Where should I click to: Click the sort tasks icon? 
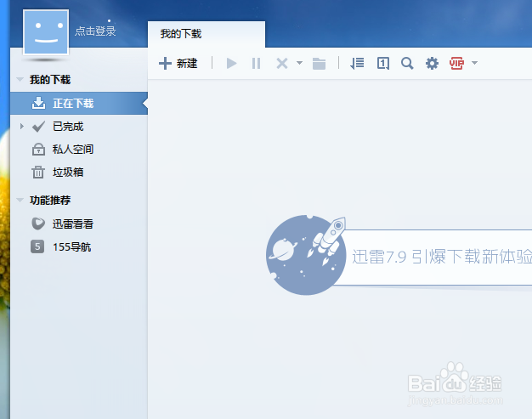(x=357, y=63)
